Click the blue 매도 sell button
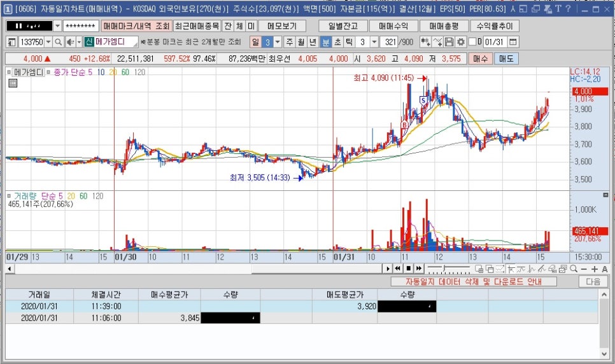This screenshot has height=364, width=615. pos(505,59)
